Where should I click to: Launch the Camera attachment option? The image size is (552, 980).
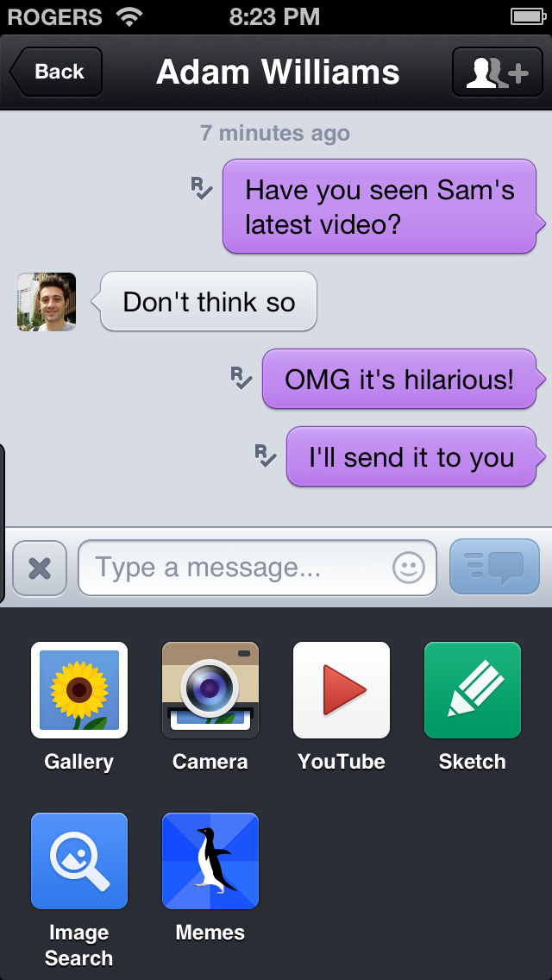pos(210,691)
